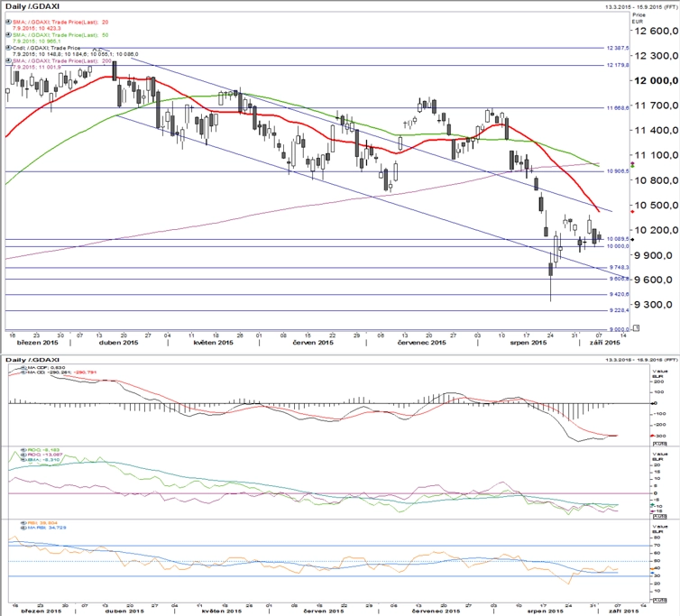
Task: Click the srpen 2015 month label on the time axis
Action: (528, 343)
